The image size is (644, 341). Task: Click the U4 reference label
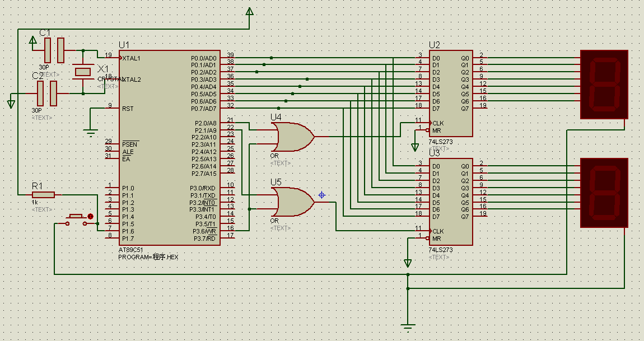click(x=276, y=117)
